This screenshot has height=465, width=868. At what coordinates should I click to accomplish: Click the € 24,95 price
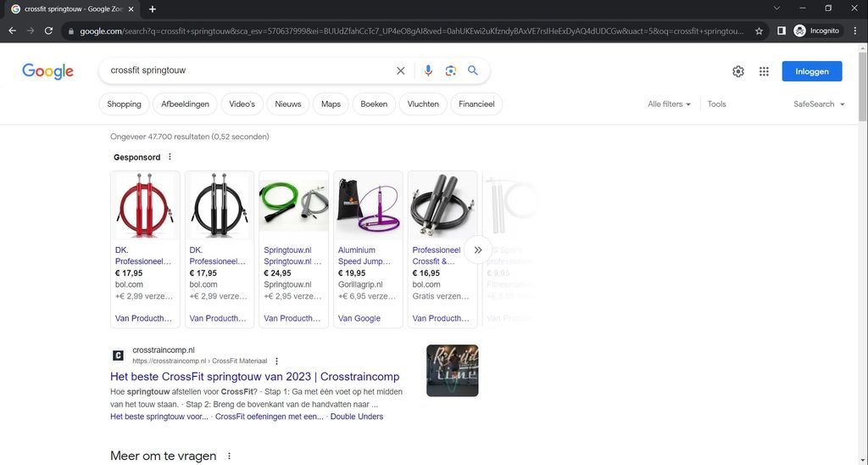[277, 272]
